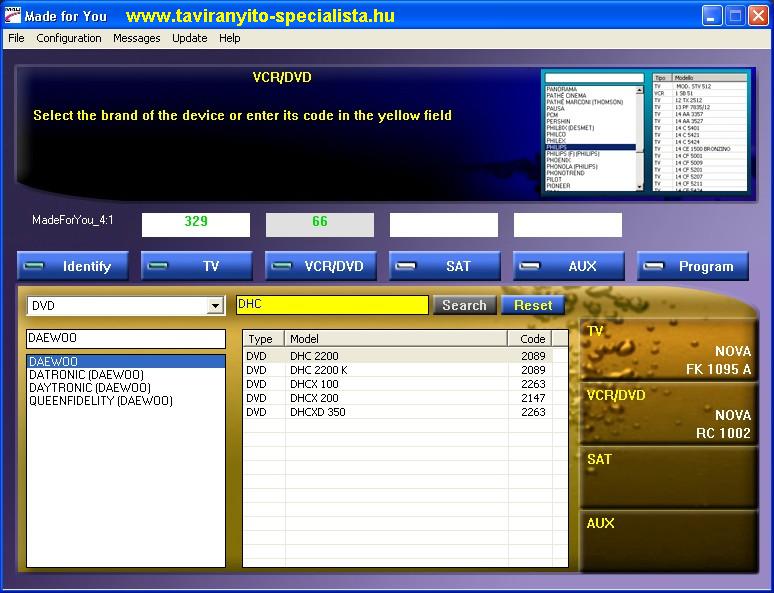Open the Messages menu
Screen dimensions: 774x593
click(137, 38)
